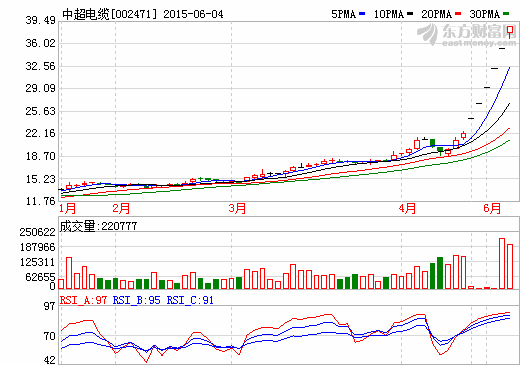This screenshot has height=365, width=520.
Task: Click the 30PMA legend text
Action: 485,14
